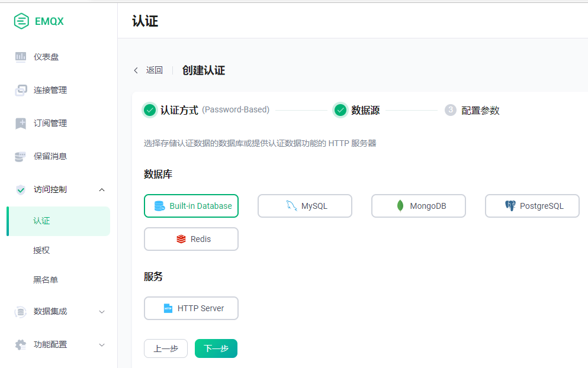Image resolution: width=588 pixels, height=368 pixels.
Task: Collapse the 访问控制 section chevron
Action: point(101,190)
